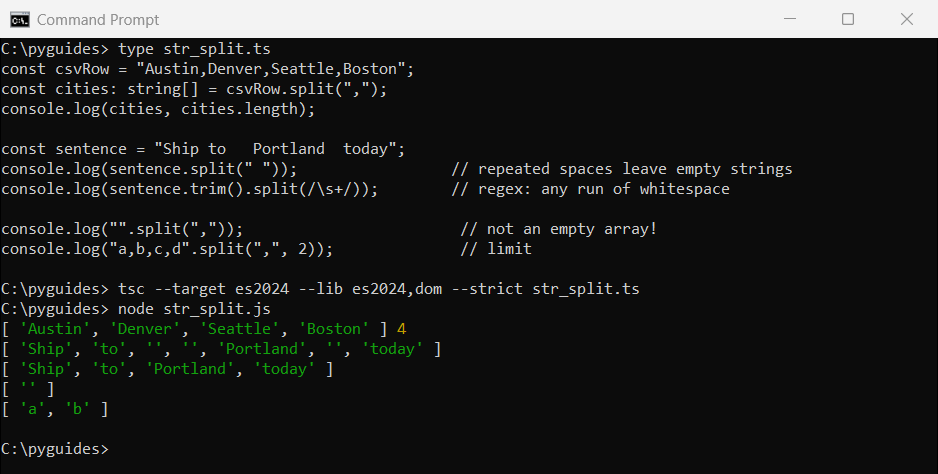Click the code 'console.log(sentence.split(" "));'
This screenshot has height=474, width=938.
coord(149,169)
